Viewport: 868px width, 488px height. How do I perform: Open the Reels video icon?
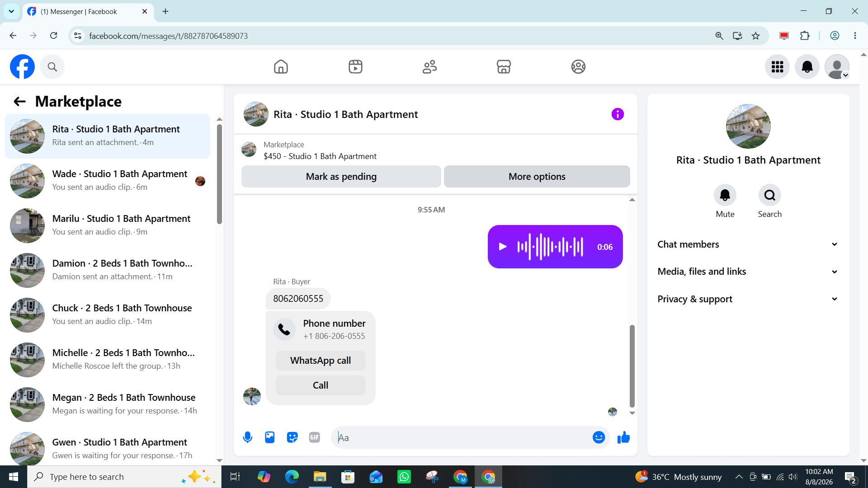click(355, 67)
